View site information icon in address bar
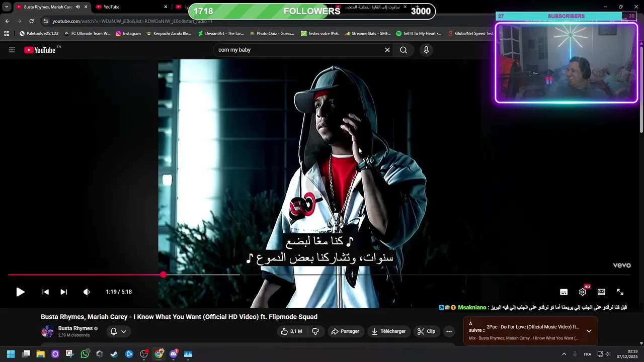 pos(46,21)
